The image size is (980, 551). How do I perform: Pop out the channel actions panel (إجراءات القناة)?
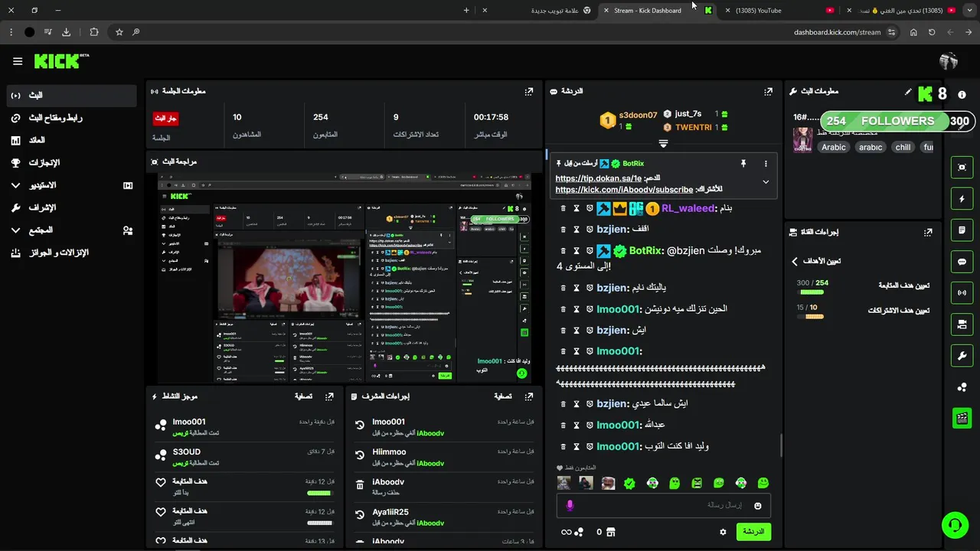pyautogui.click(x=929, y=232)
